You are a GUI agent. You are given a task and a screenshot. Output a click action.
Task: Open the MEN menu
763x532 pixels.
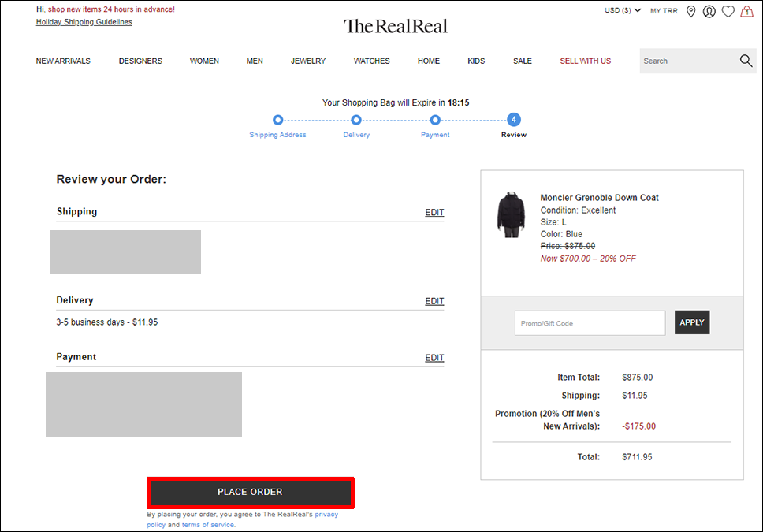[x=255, y=61]
